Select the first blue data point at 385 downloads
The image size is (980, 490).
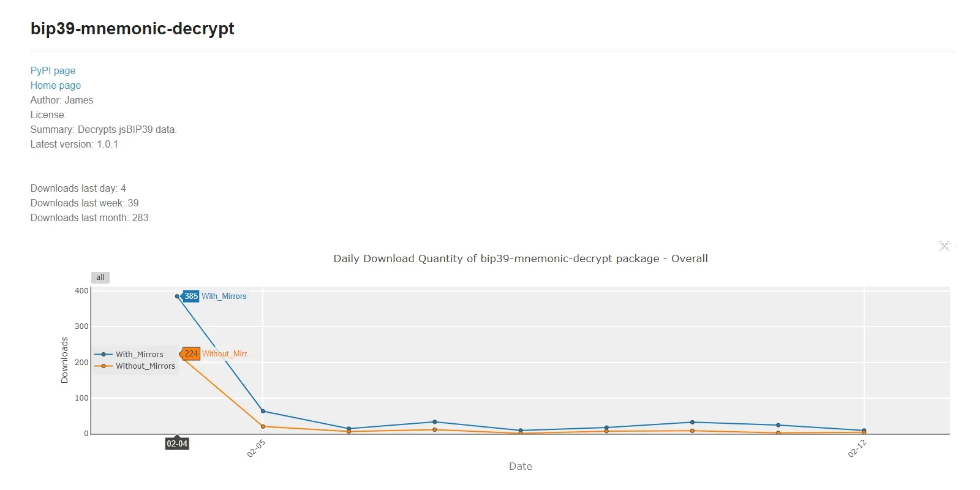pos(178,296)
